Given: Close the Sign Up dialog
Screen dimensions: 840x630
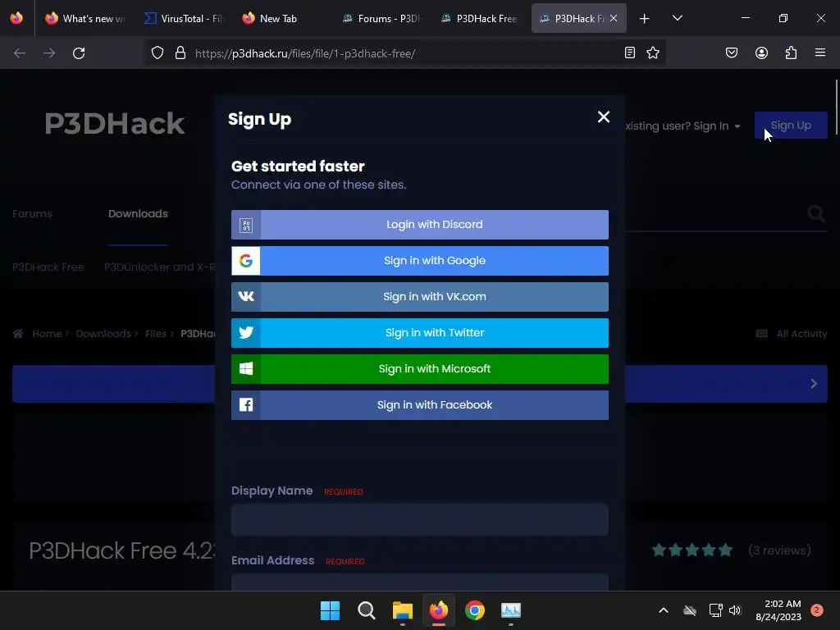Looking at the screenshot, I should 603,116.
